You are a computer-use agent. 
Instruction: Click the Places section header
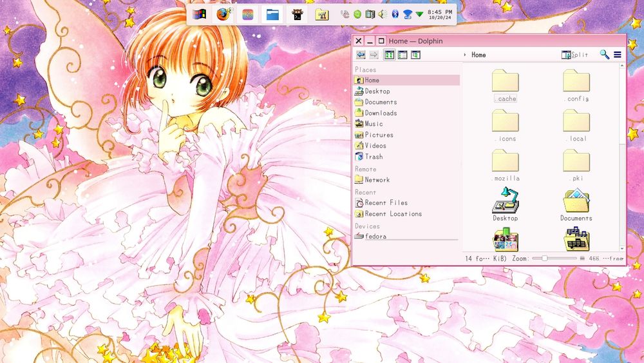coord(366,70)
